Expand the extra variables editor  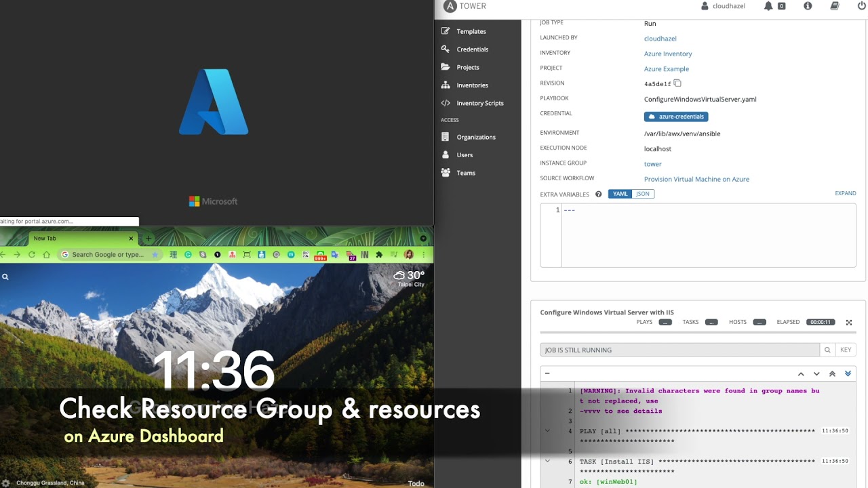pos(845,193)
